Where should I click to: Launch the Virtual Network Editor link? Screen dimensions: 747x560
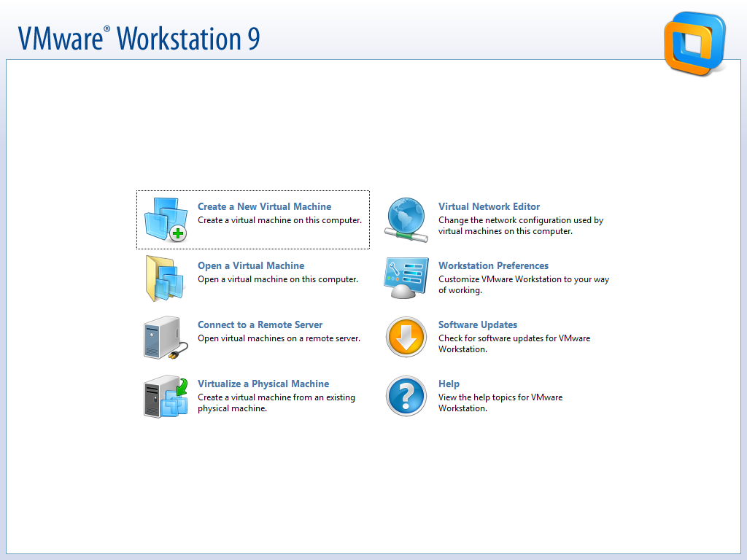(489, 206)
